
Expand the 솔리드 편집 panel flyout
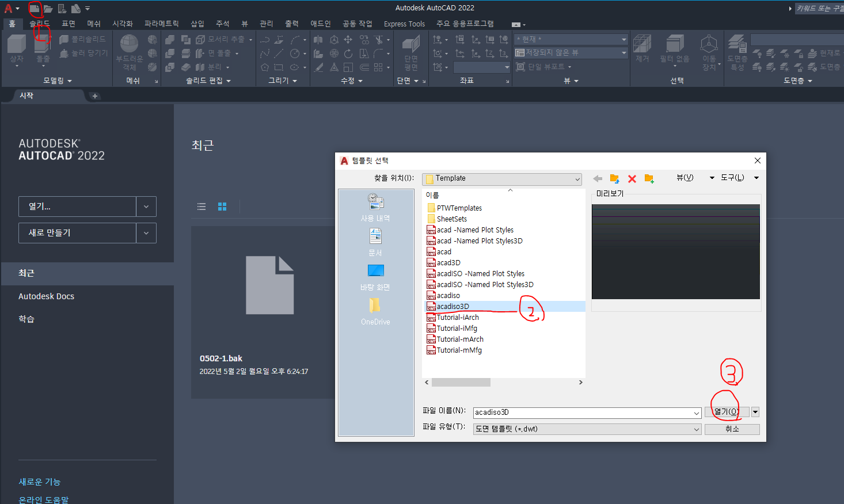click(x=208, y=81)
